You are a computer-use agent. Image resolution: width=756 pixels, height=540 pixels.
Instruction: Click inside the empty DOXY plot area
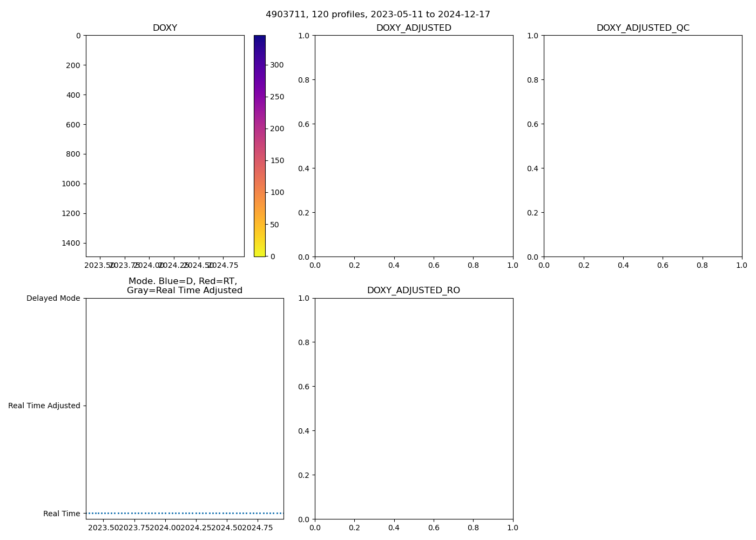[165, 146]
